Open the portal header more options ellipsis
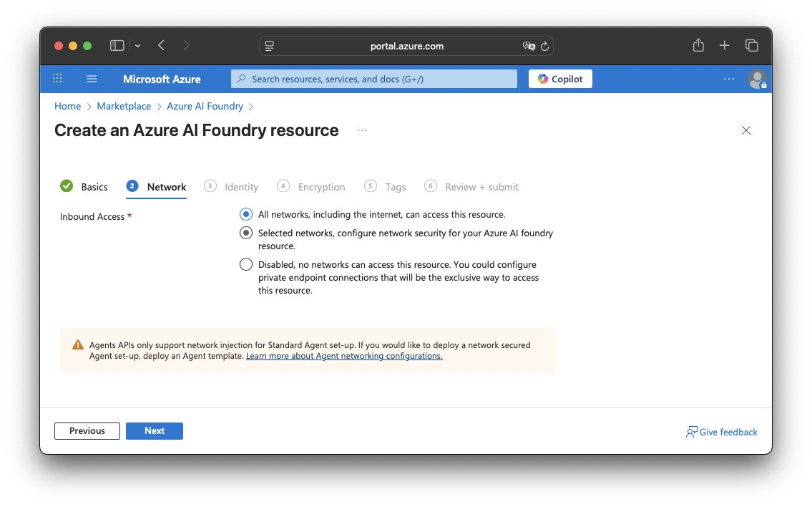Screen dimensions: 812x507 tap(728, 79)
